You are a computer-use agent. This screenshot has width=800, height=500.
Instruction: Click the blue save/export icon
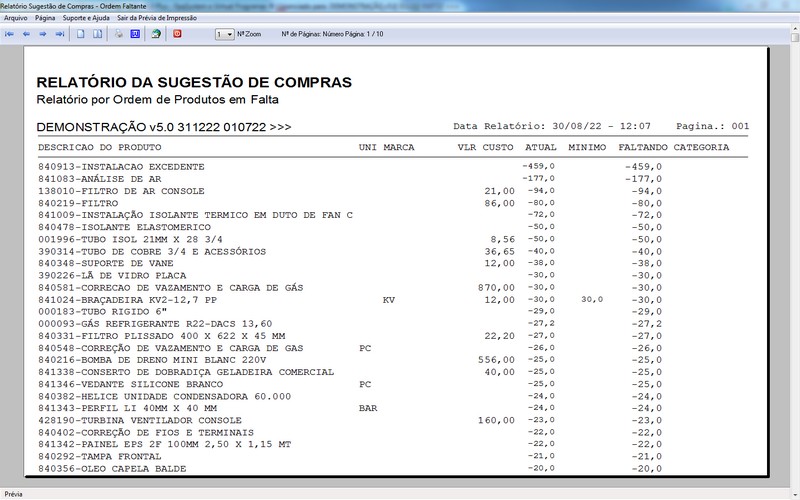click(135, 34)
